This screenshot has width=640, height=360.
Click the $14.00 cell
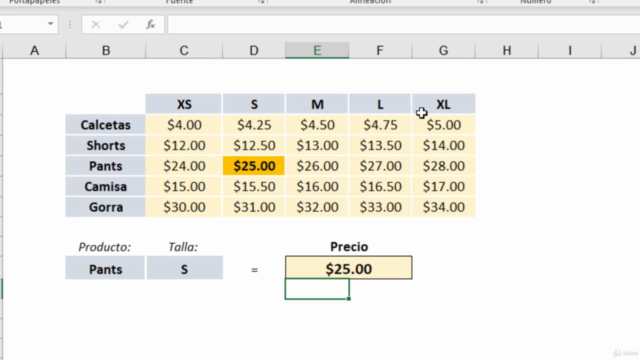(444, 145)
